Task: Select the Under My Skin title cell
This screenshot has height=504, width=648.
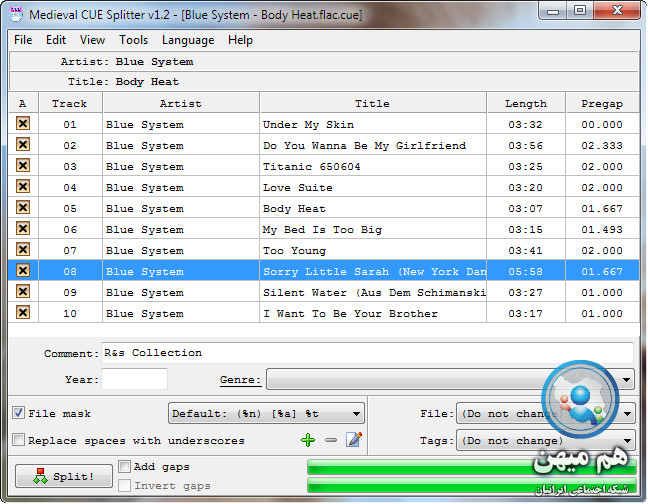Action: click(x=373, y=124)
